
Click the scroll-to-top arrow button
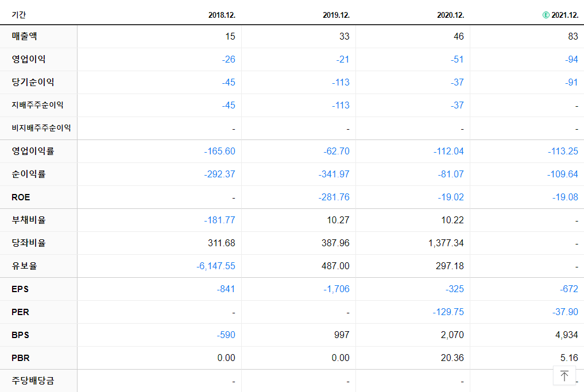[x=564, y=375]
